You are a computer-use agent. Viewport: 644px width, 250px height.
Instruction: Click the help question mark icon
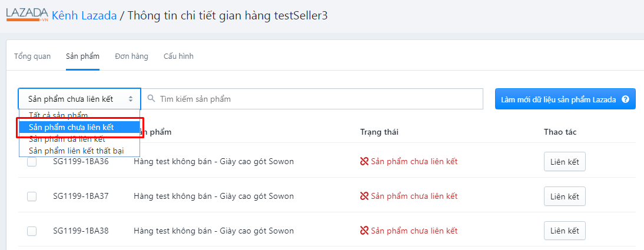tap(626, 99)
